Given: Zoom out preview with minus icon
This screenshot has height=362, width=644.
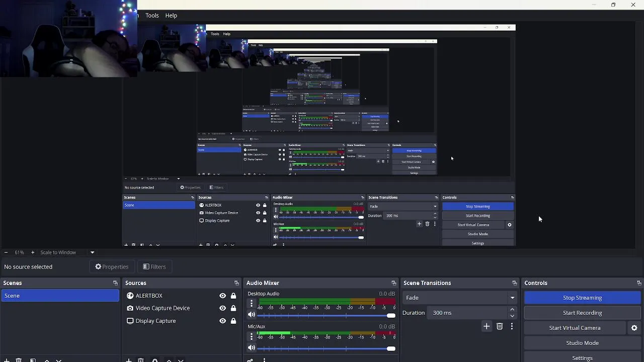Looking at the screenshot, I should pyautogui.click(x=6, y=252).
